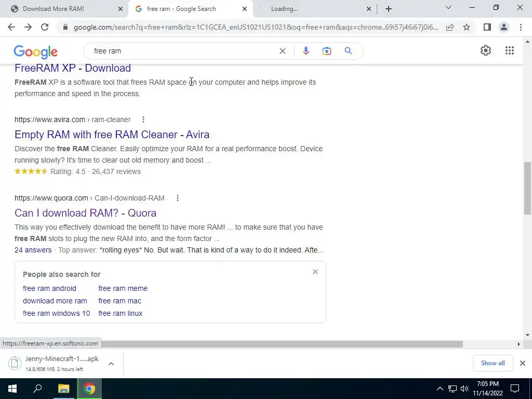Screen dimensions: 532x399
Task: Go to Google logo homepage
Action: tap(36, 52)
